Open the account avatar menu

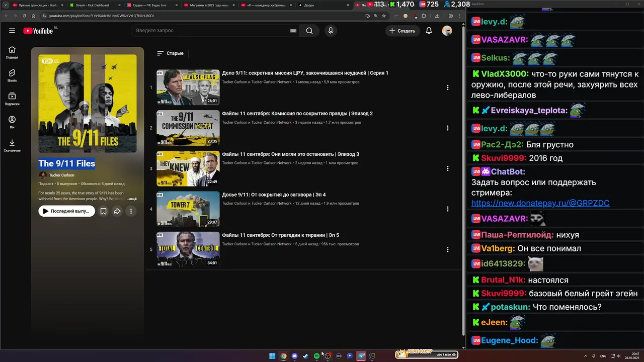click(447, 31)
